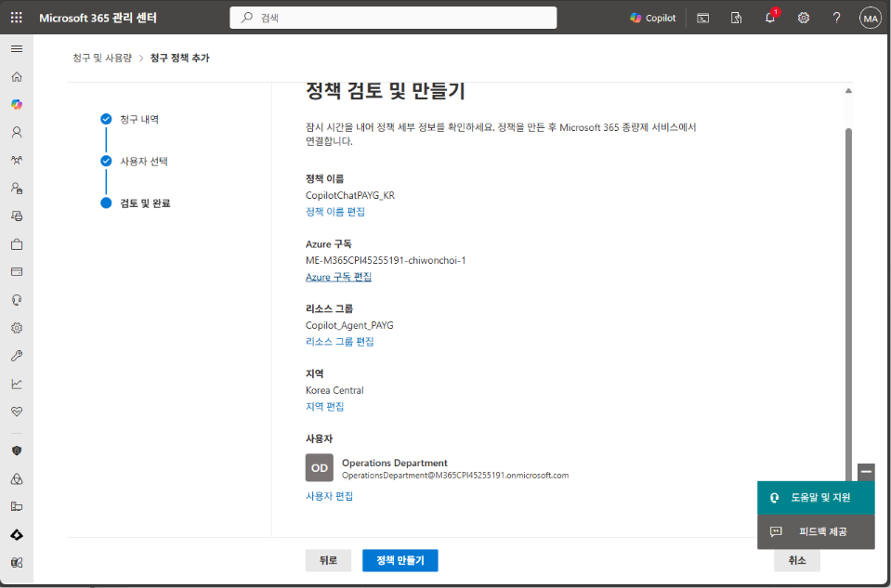Open the Cloud Shell icon in header
This screenshot has height=588, width=891.
(x=703, y=19)
